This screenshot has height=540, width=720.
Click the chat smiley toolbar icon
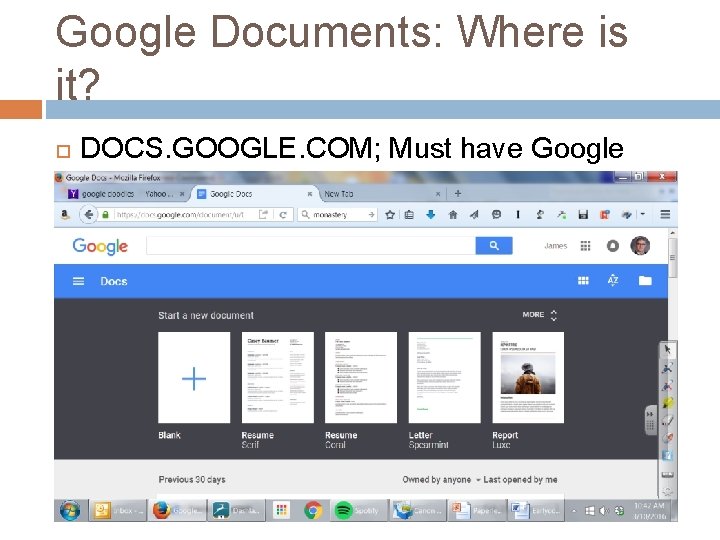[x=496, y=214]
